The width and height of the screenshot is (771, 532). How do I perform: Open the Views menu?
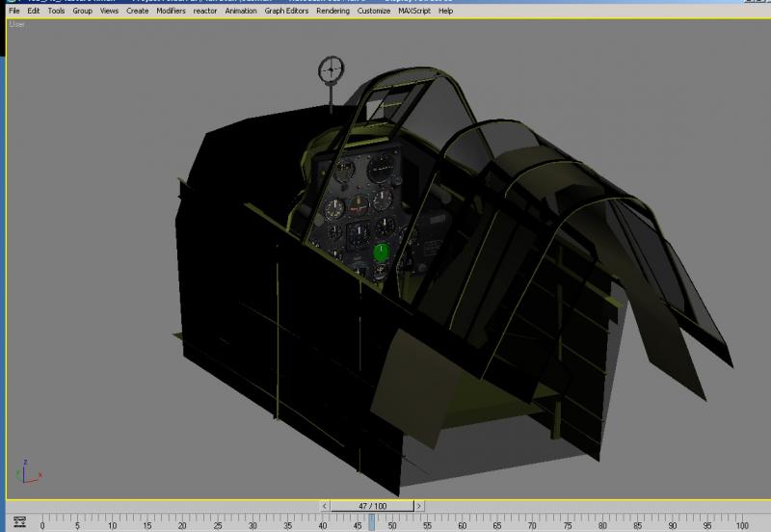pyautogui.click(x=109, y=11)
